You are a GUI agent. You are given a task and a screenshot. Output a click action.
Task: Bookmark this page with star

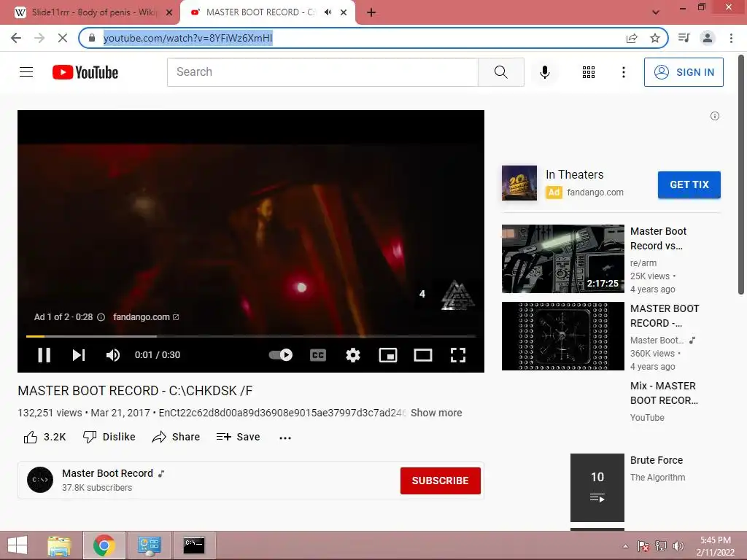pos(655,38)
